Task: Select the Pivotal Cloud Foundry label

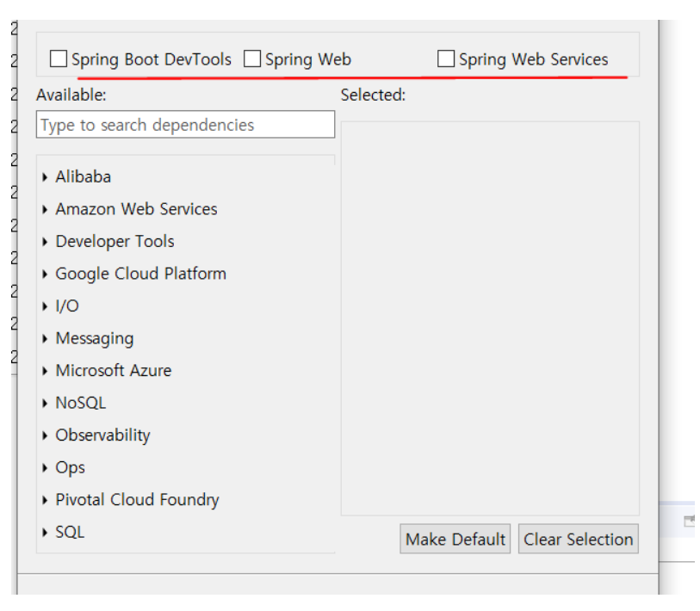Action: coord(137,500)
